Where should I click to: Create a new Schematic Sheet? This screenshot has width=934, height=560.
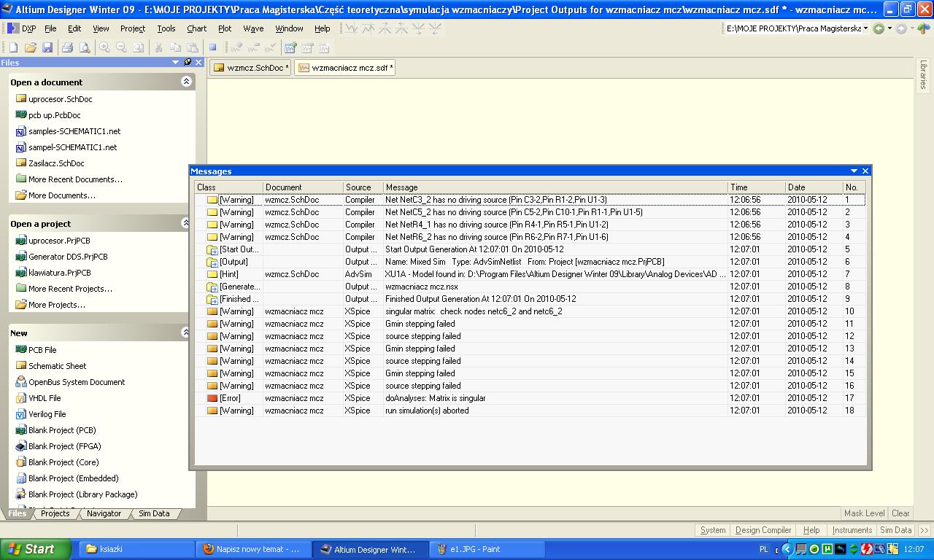point(57,366)
